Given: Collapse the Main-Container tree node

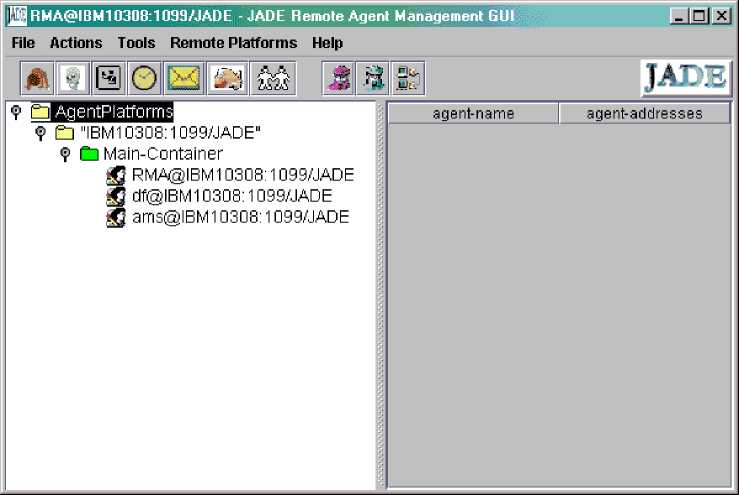Looking at the screenshot, I should point(65,154).
